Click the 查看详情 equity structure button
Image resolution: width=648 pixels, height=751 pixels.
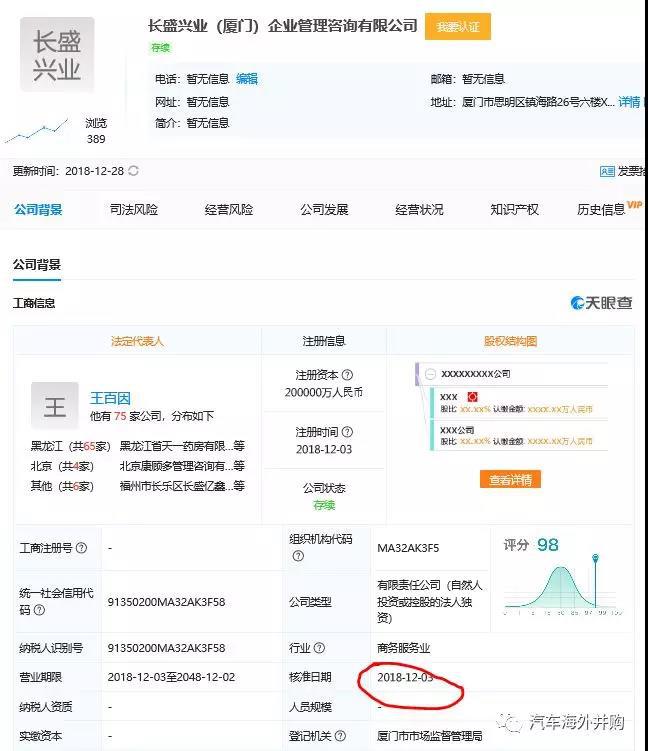510,479
